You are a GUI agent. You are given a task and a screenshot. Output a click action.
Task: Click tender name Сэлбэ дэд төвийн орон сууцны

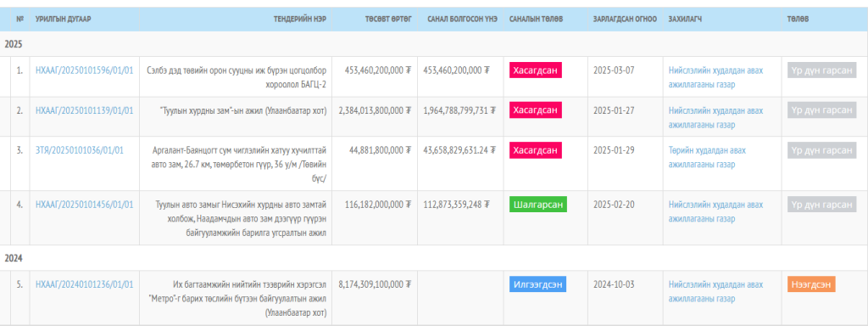tap(237, 77)
